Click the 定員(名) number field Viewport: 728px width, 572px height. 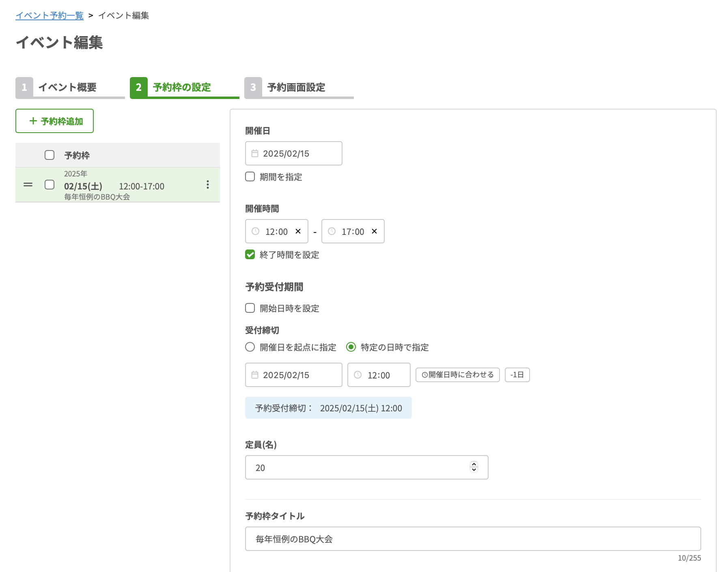click(366, 467)
